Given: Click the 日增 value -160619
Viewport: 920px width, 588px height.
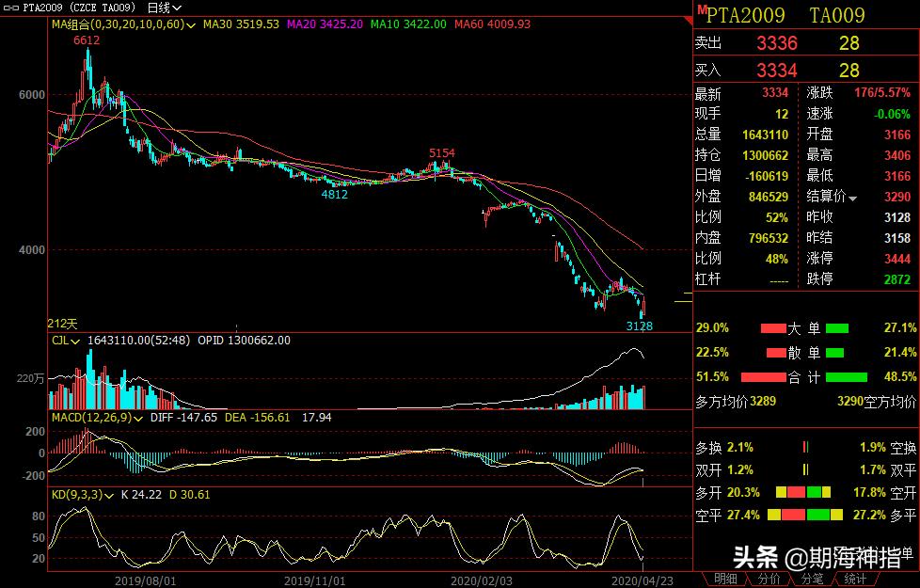Looking at the screenshot, I should coord(767,176).
